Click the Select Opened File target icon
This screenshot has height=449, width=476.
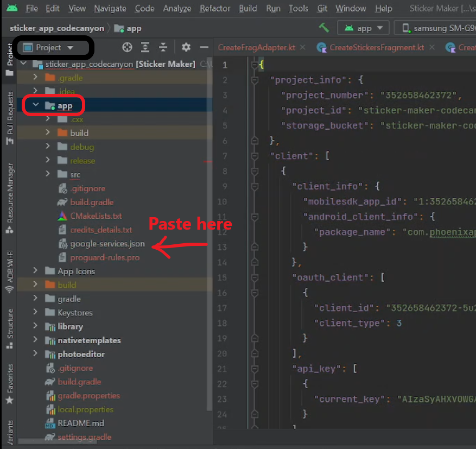point(127,47)
